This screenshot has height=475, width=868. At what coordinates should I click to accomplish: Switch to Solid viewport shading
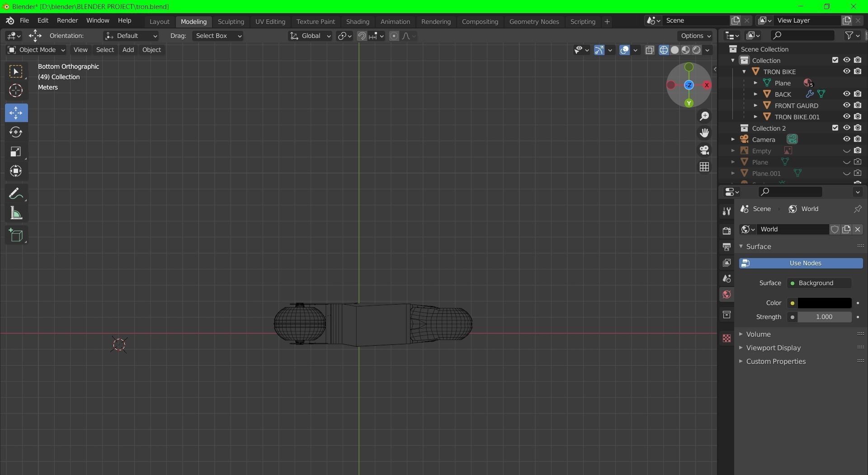coord(675,50)
